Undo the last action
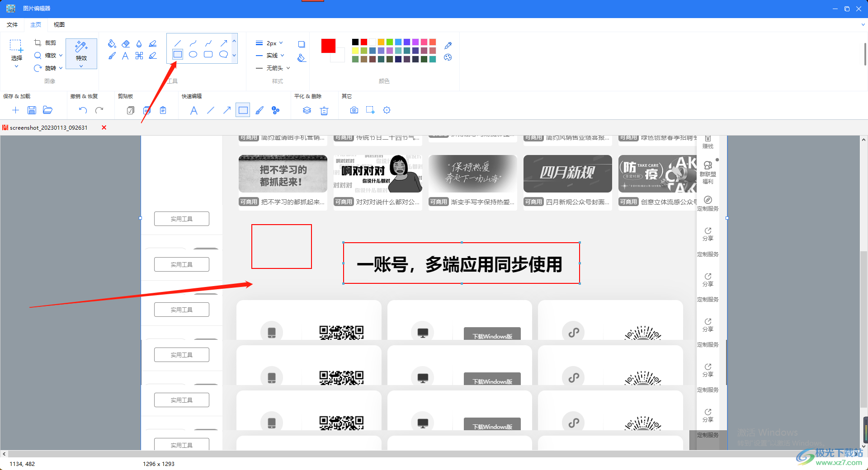This screenshot has height=470, width=868. point(83,110)
